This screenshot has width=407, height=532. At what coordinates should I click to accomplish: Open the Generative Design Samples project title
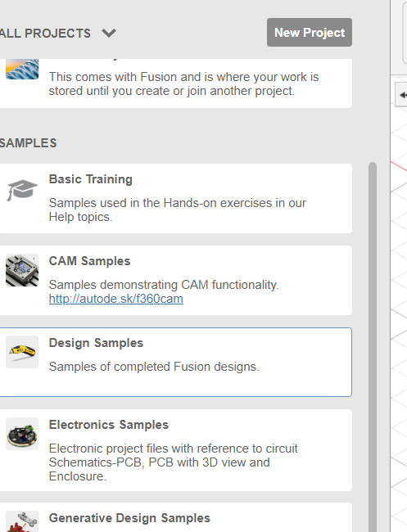click(x=129, y=518)
